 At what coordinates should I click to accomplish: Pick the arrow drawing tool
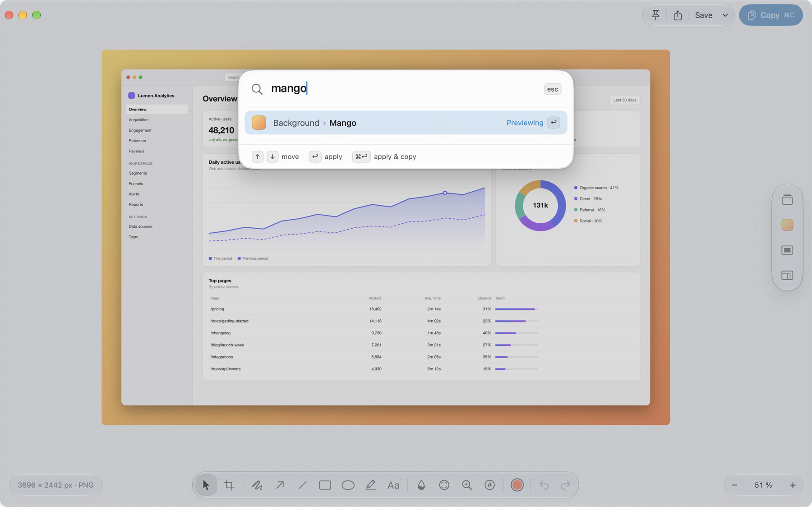(280, 485)
